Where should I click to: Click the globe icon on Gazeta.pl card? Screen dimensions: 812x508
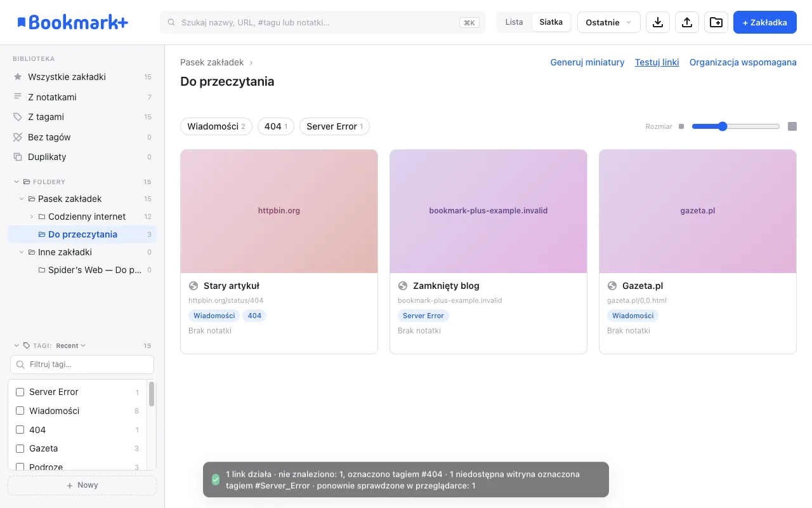(x=612, y=286)
